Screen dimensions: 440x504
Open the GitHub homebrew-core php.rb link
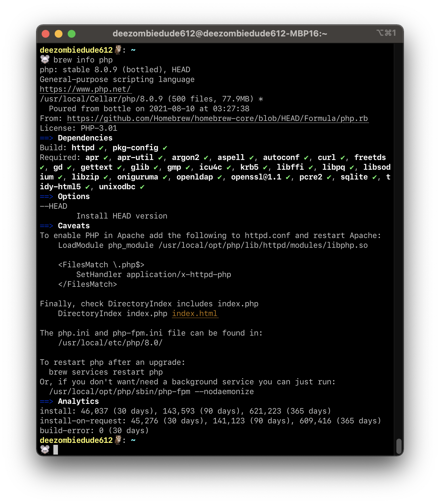[x=218, y=118]
